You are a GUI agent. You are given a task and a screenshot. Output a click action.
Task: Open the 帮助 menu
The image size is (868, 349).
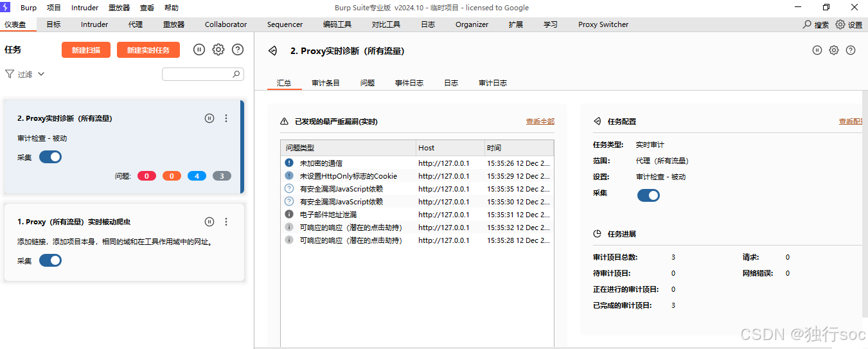tap(172, 8)
